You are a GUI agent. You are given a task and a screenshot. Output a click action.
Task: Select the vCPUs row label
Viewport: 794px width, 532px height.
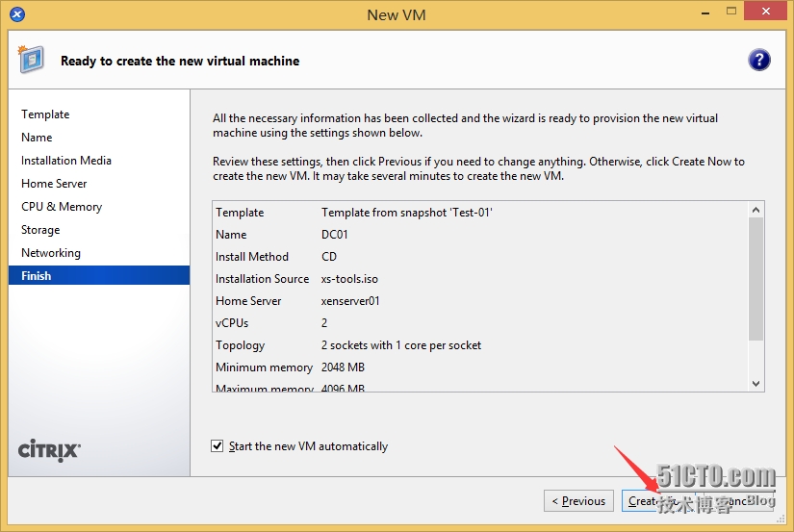tap(232, 323)
